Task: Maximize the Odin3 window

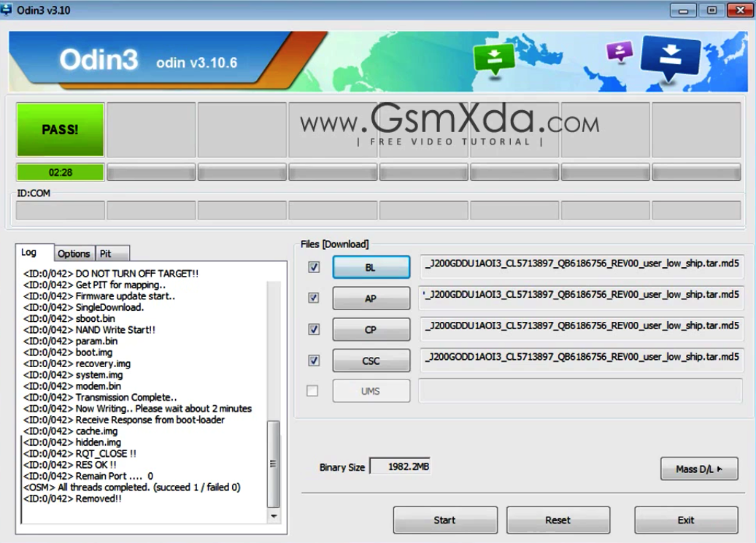Action: (711, 10)
